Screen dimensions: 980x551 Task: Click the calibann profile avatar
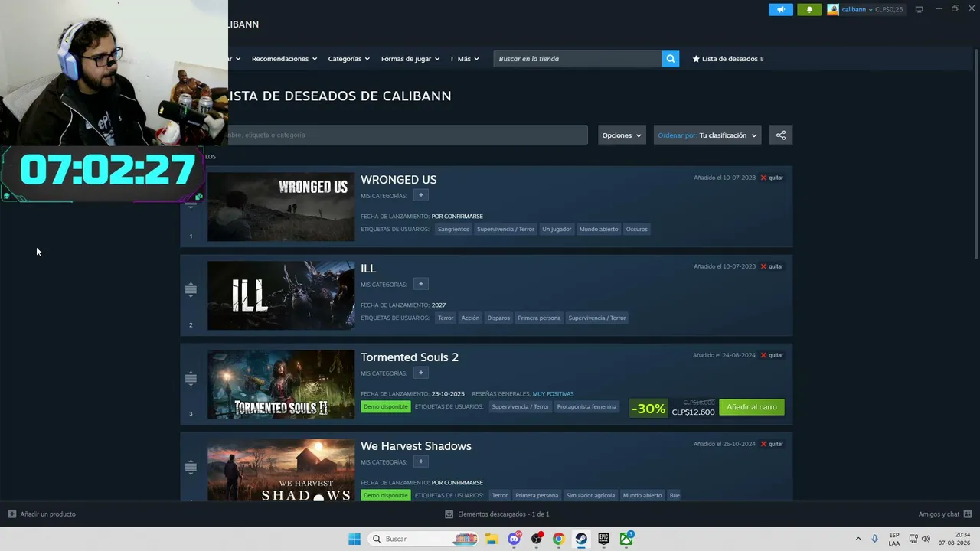833,9
